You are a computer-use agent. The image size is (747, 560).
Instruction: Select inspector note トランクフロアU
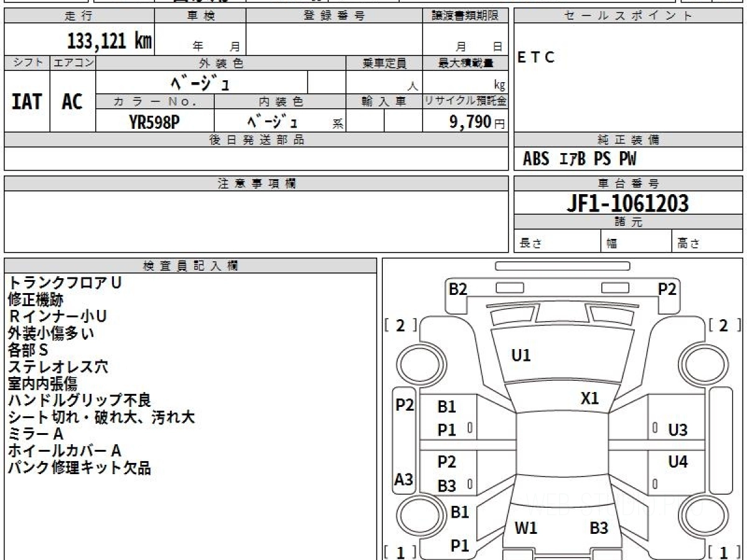click(65, 282)
